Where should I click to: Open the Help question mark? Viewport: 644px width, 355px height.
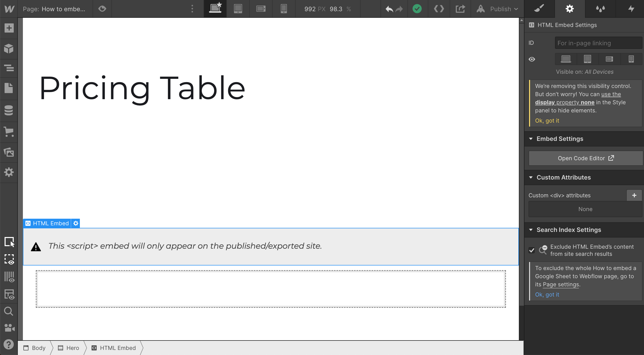pyautogui.click(x=9, y=345)
